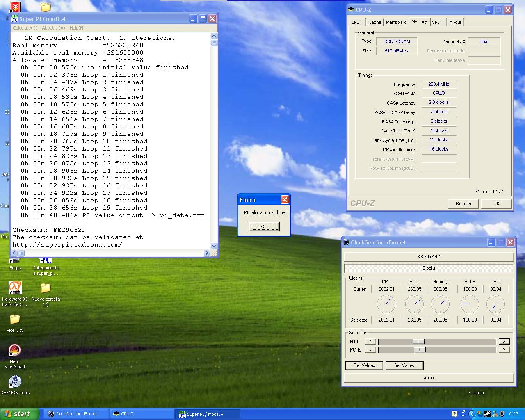Image resolution: width=525 pixels, height=420 pixels.
Task: Click the ClockGen title bar icon
Action: pos(346,242)
